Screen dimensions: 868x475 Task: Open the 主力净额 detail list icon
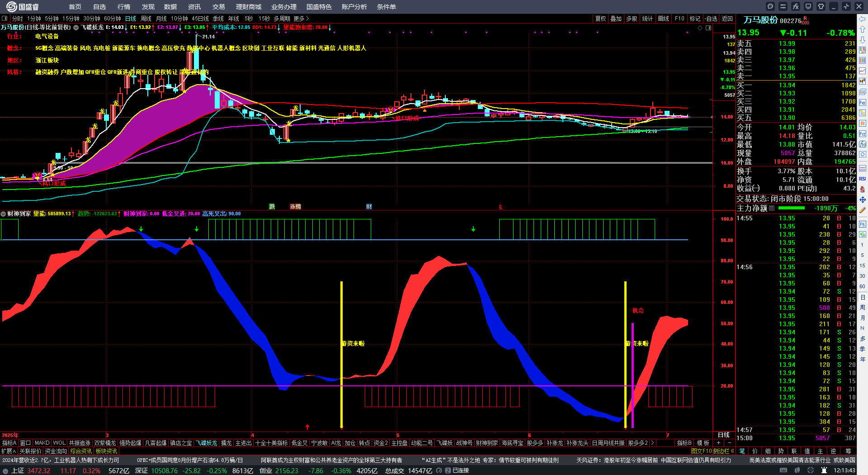tap(772, 209)
